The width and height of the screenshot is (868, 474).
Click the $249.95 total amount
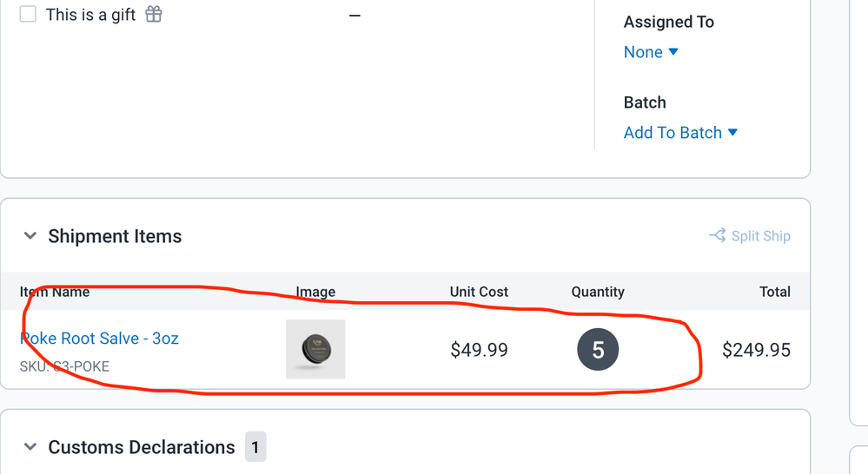[756, 350]
